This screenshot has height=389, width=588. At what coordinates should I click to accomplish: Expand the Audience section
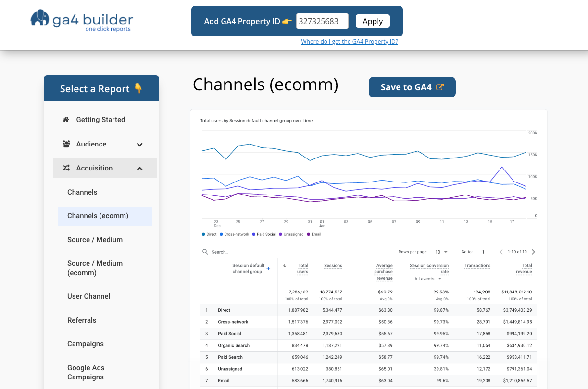click(x=140, y=144)
